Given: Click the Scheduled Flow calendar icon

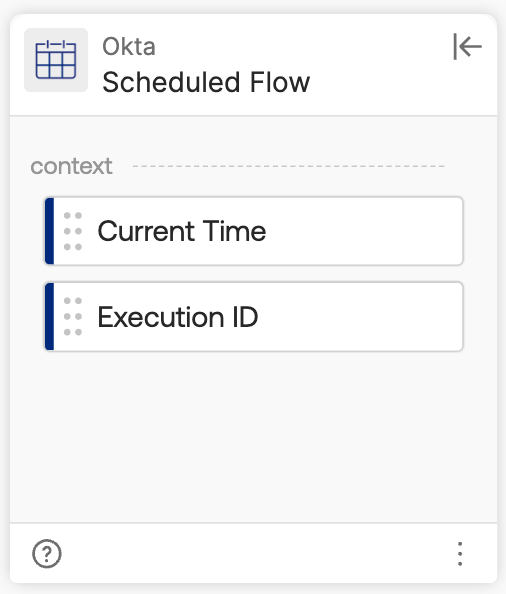Looking at the screenshot, I should coord(56,59).
